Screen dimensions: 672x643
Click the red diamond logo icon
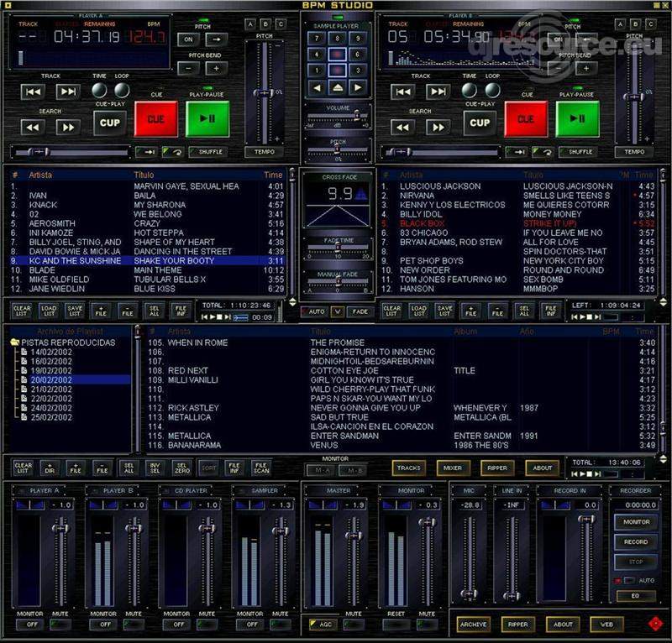656,624
